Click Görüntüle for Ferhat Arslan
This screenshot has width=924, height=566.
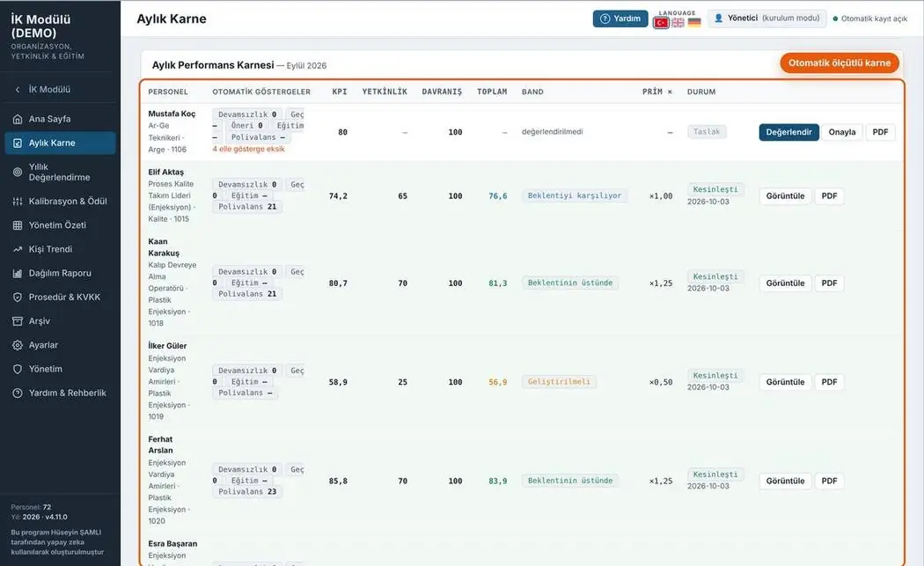pyautogui.click(x=786, y=481)
